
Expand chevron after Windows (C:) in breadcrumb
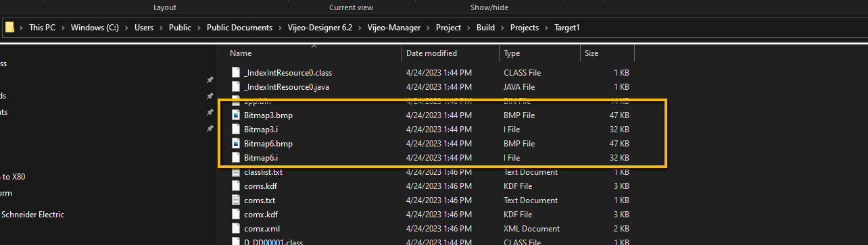tap(127, 28)
